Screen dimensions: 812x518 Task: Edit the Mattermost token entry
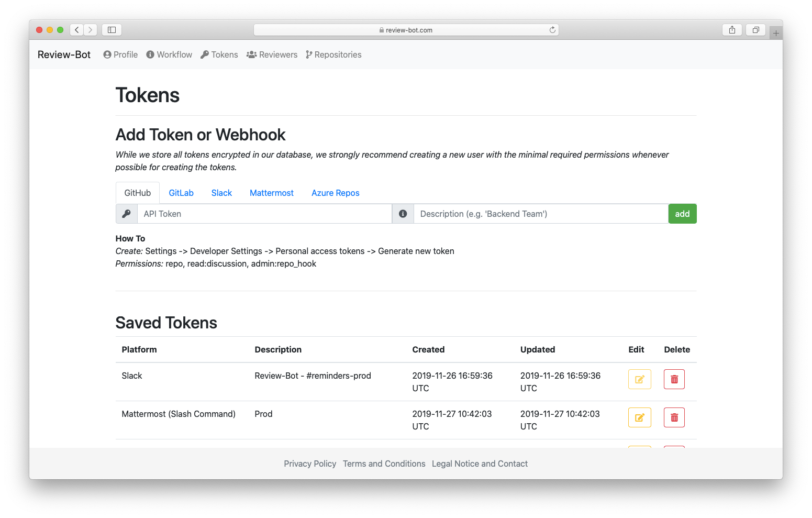639,417
